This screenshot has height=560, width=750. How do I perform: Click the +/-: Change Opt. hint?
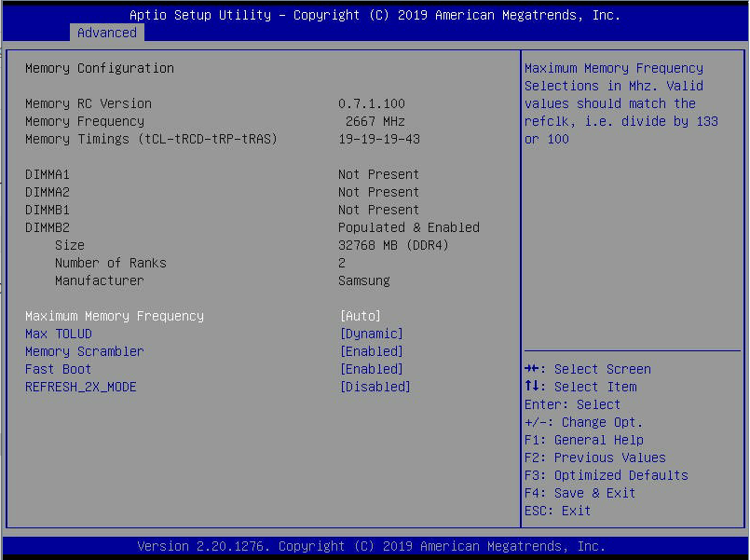click(x=583, y=422)
